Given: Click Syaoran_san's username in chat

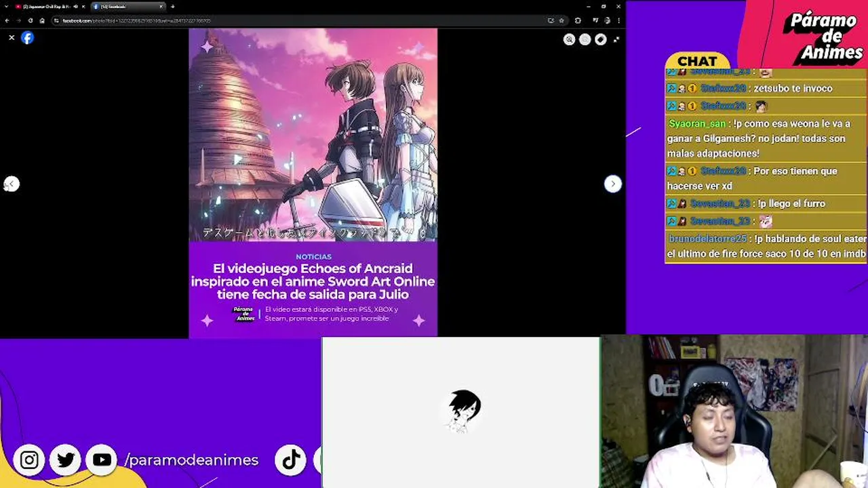Looking at the screenshot, I should (697, 124).
